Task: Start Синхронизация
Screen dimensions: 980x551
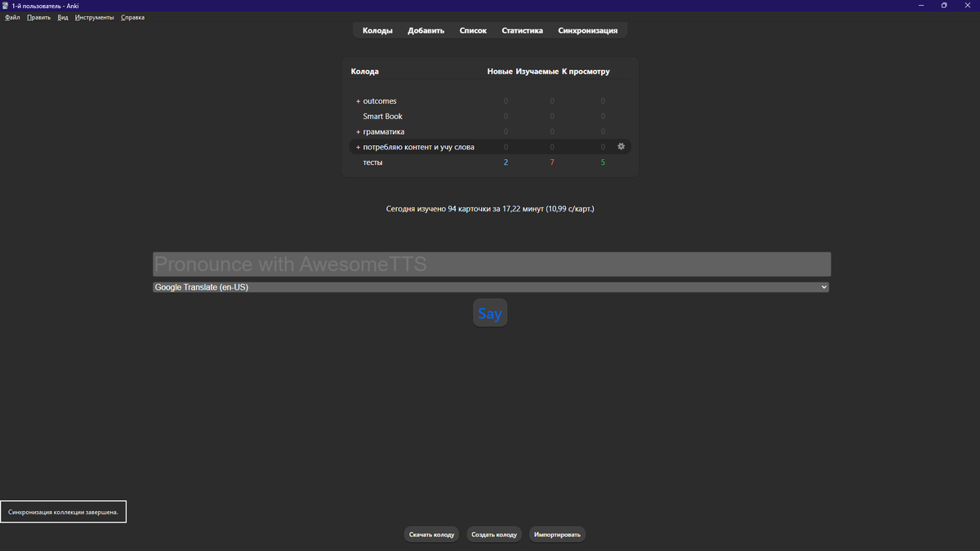Action: (588, 31)
